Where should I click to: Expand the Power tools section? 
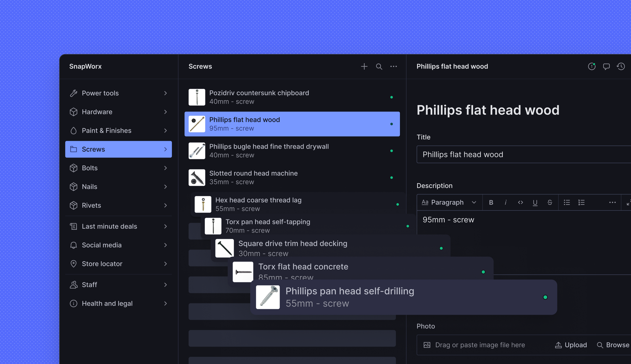[118, 93]
